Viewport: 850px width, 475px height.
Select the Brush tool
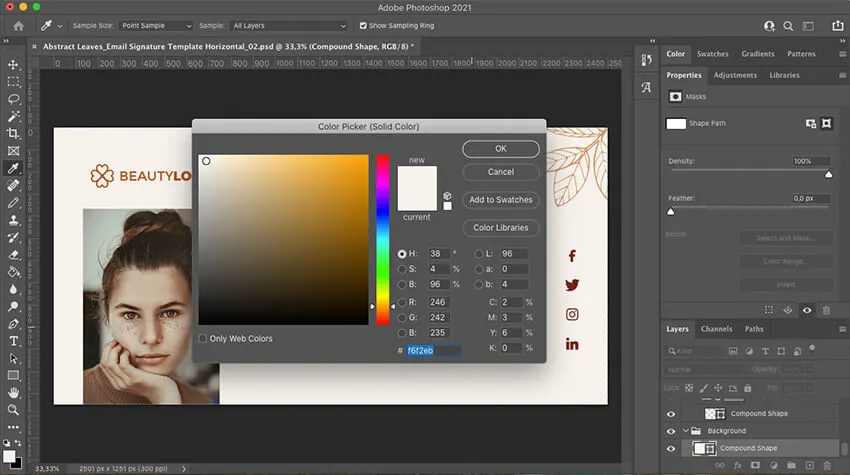coord(14,203)
